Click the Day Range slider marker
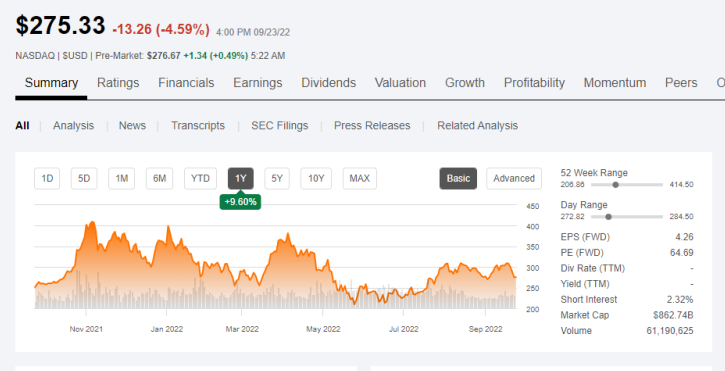Image resolution: width=725 pixels, height=371 pixels. click(x=608, y=216)
